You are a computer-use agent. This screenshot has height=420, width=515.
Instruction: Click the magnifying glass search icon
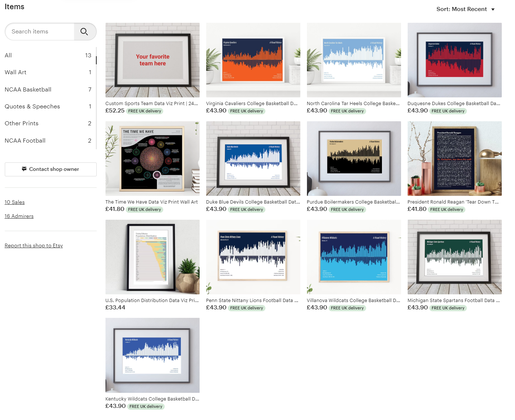(85, 32)
